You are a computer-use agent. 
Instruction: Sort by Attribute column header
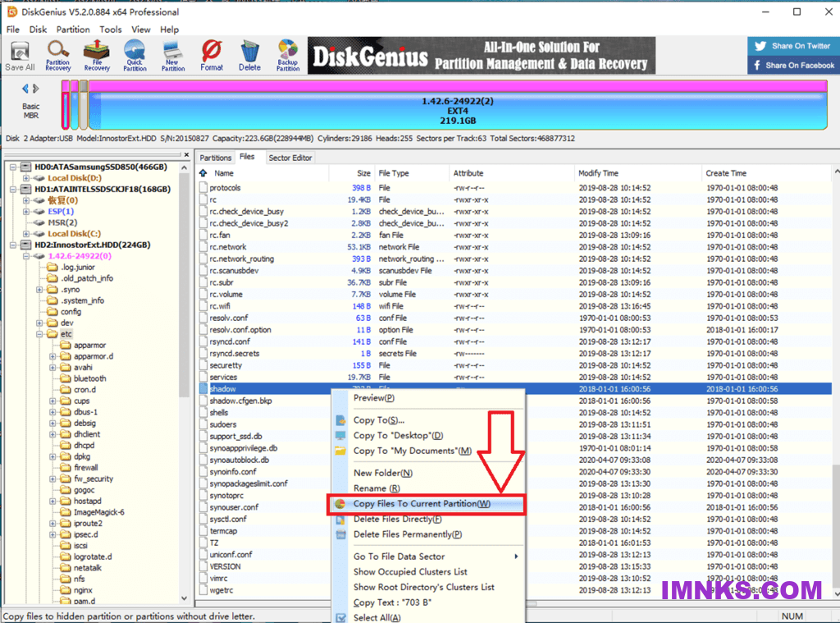[511, 173]
